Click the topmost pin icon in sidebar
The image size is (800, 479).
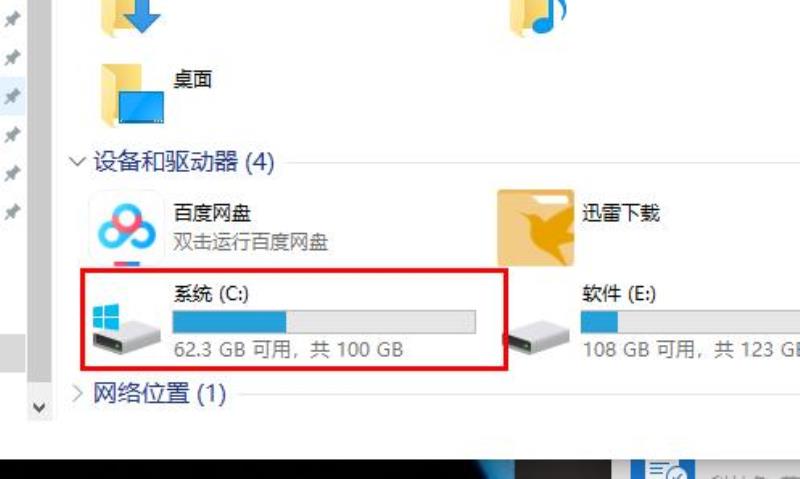tap(12, 19)
